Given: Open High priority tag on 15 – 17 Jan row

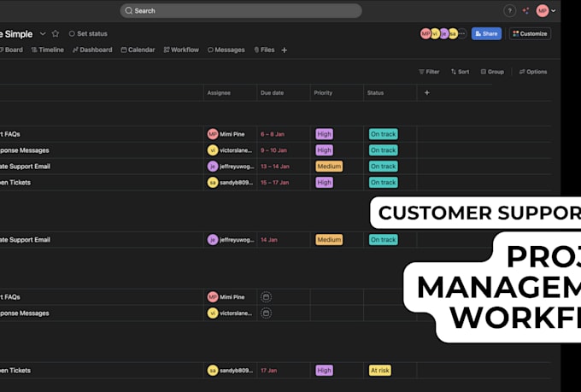Looking at the screenshot, I should click(324, 182).
